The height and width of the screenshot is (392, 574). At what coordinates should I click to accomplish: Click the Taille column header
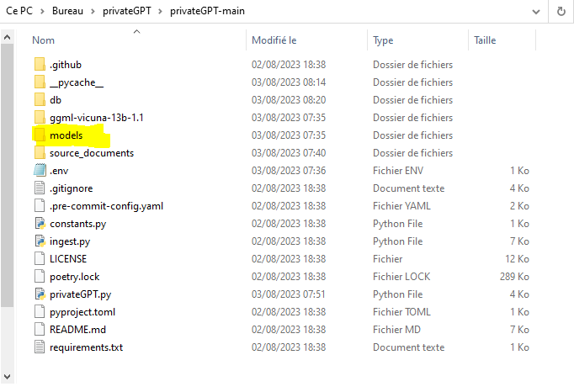tap(485, 40)
